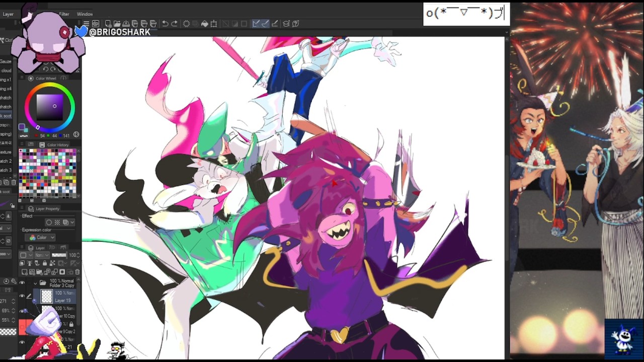Open the palette color dropdown in Layer panel
Viewport: 644px width, 362px height.
pyautogui.click(x=26, y=255)
